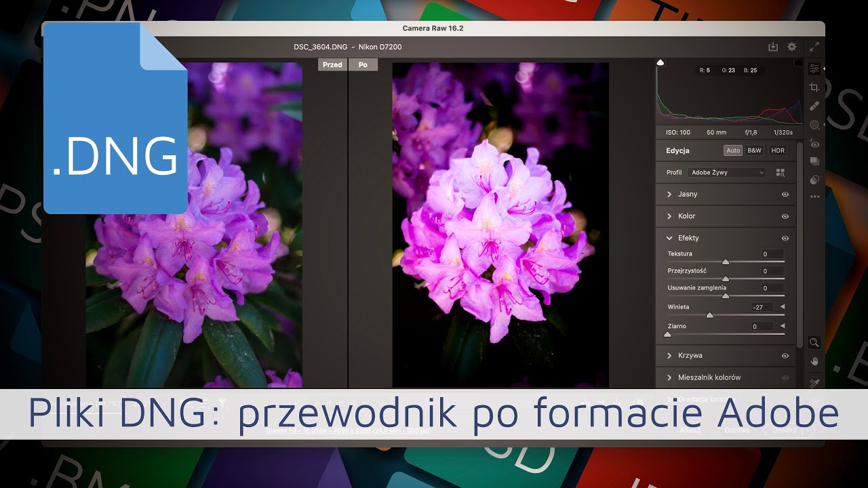Toggle visibility eye for Mieszalnik kolorów
This screenshot has width=868, height=488.
pos(785,378)
